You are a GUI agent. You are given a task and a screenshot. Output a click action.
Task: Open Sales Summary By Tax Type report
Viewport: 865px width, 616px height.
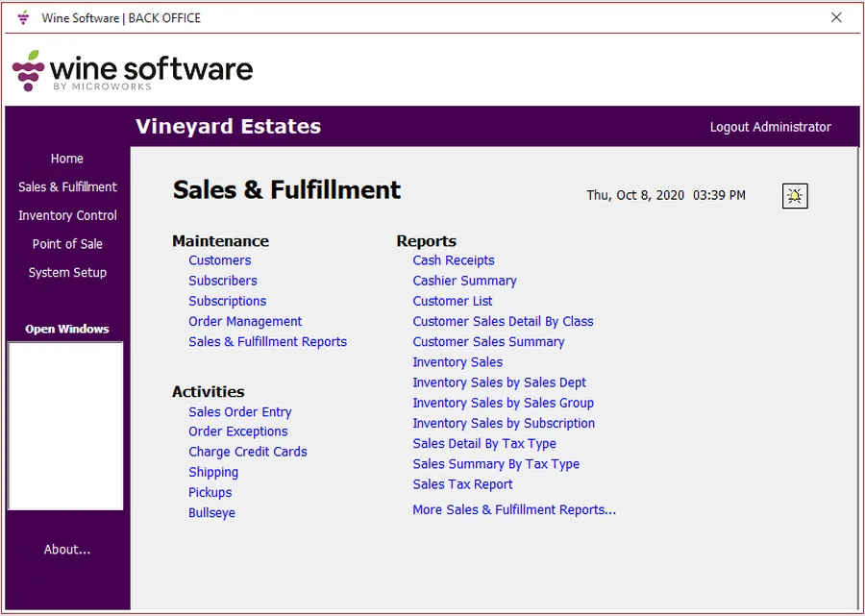tap(496, 464)
